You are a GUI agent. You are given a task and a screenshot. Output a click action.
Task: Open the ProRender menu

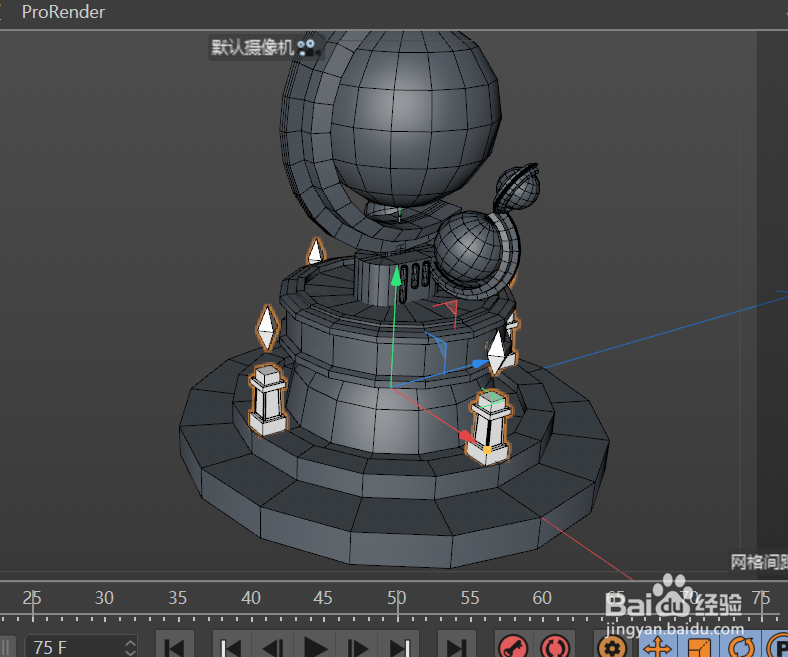[63, 12]
